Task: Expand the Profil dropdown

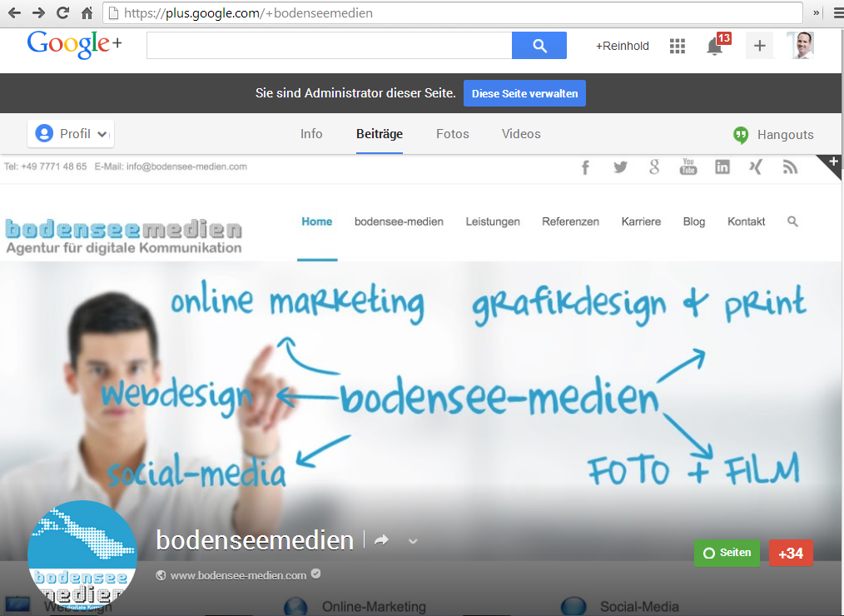Action: coord(71,133)
